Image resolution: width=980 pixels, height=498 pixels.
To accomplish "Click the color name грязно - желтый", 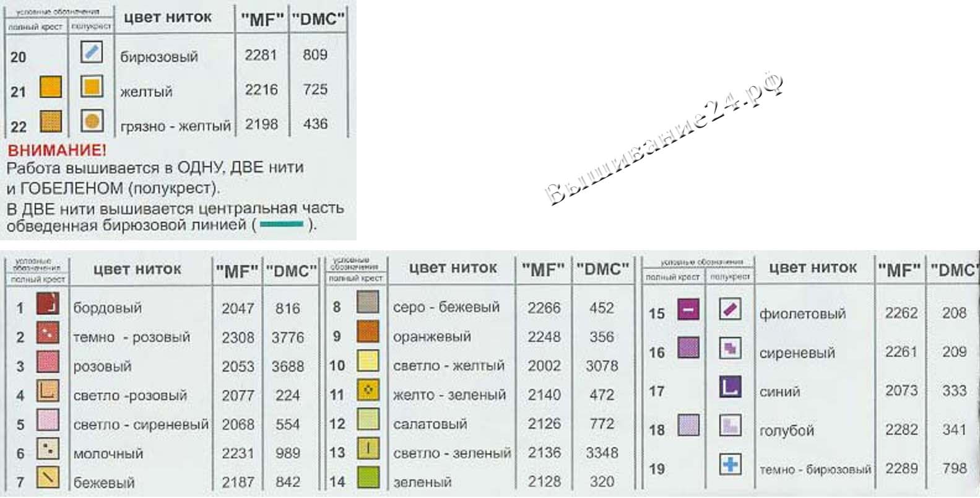I will tap(175, 126).
